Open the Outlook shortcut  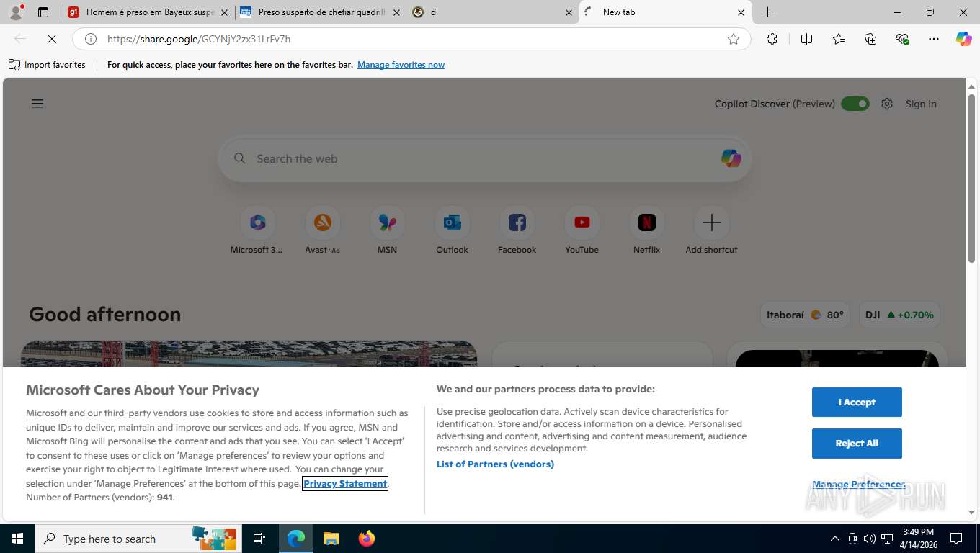pos(453,230)
